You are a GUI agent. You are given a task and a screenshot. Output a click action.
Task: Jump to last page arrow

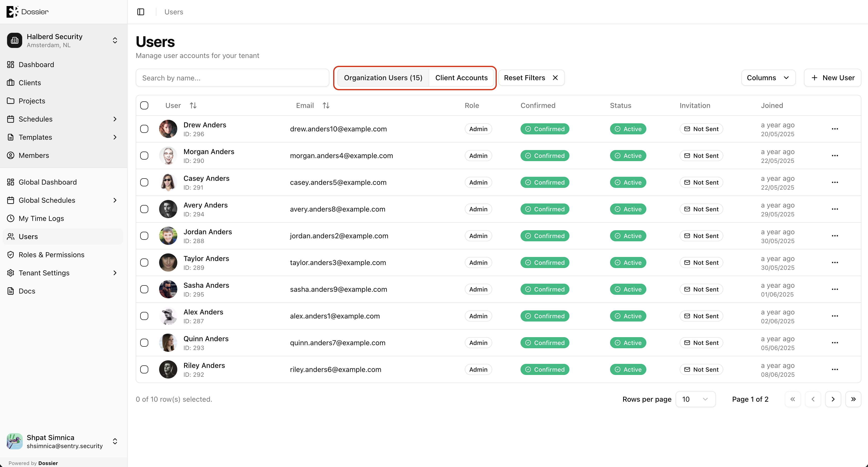pyautogui.click(x=853, y=399)
